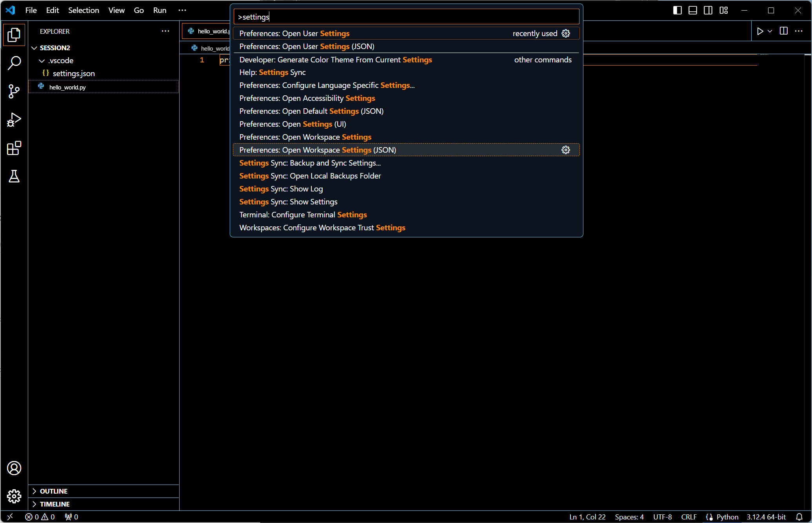Screen dimensions: 812x523
Task: Open the Run Python file dropdown arrow
Action: tap(770, 31)
